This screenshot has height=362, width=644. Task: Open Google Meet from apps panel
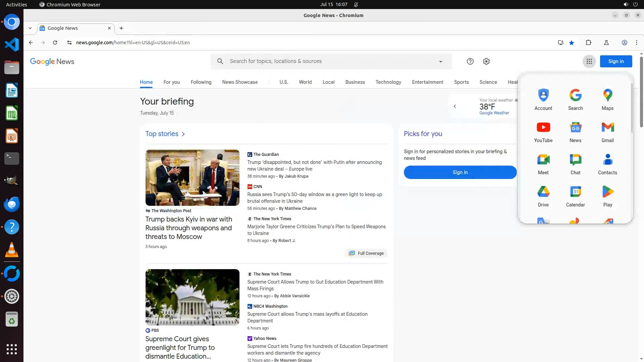(x=543, y=164)
